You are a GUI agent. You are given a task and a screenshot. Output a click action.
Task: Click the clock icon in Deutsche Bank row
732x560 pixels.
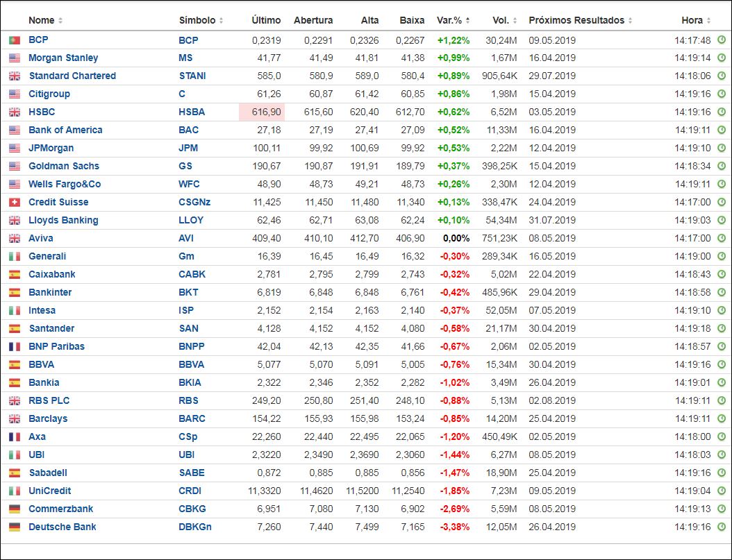(x=722, y=527)
